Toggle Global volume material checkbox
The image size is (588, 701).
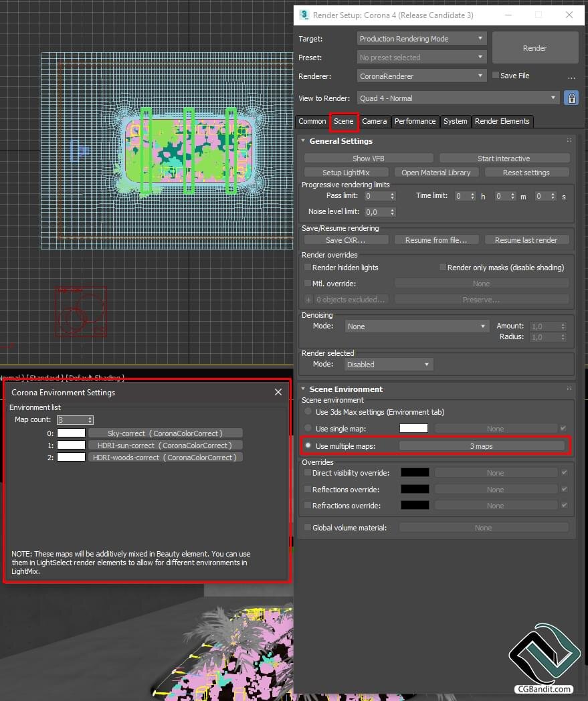point(307,528)
